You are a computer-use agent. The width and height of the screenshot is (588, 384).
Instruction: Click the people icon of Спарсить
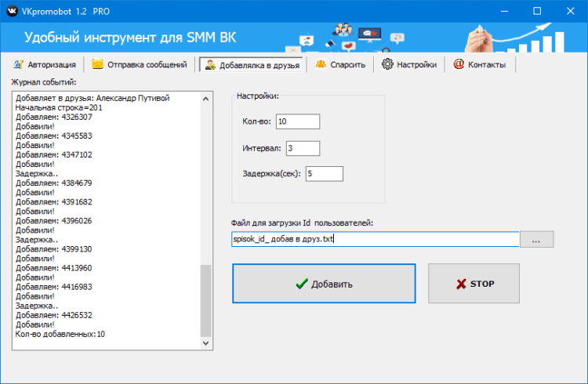[x=321, y=64]
